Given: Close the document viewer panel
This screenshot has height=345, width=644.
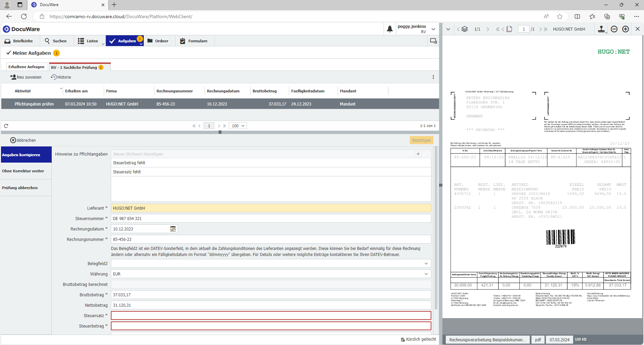Looking at the screenshot, I should (638, 29).
